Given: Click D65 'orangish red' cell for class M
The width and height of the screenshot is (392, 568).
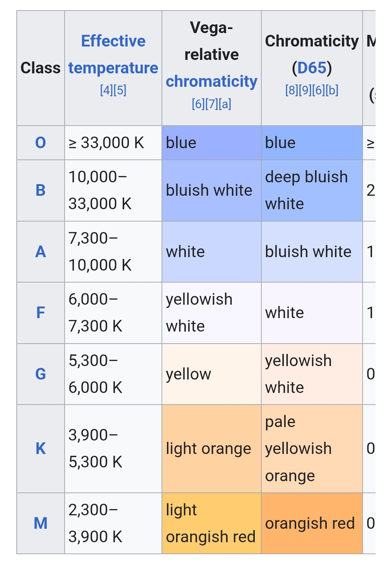Looking at the screenshot, I should click(312, 523).
